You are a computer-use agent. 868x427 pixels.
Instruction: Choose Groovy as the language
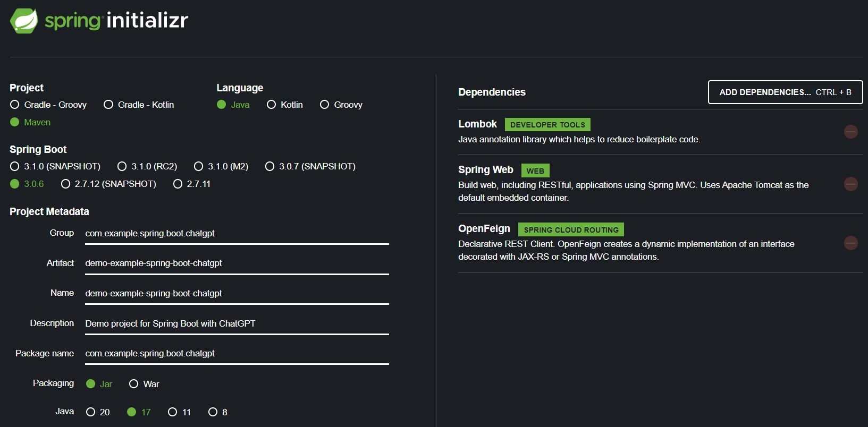[x=341, y=105]
